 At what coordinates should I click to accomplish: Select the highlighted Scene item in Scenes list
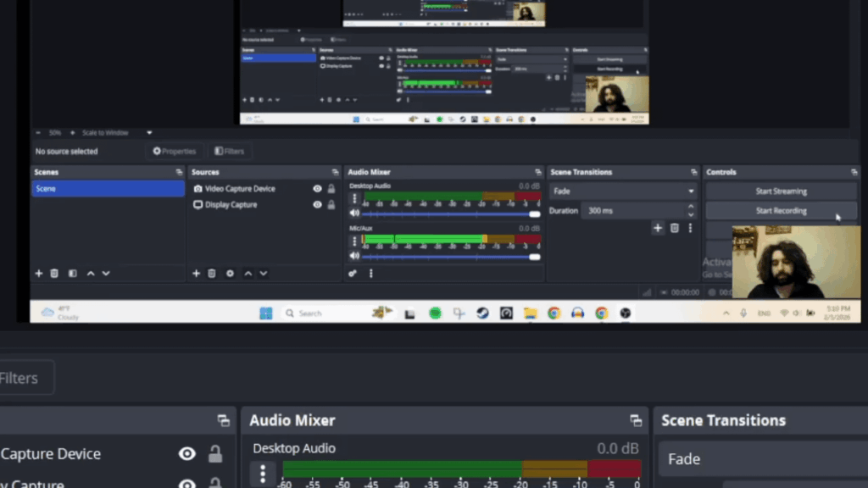pyautogui.click(x=108, y=189)
